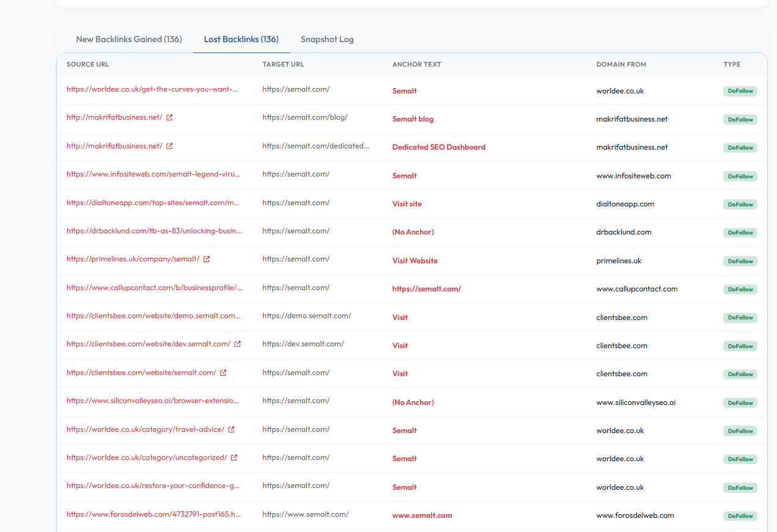Switch to New Backlinks Gained (136) tab

tap(129, 39)
